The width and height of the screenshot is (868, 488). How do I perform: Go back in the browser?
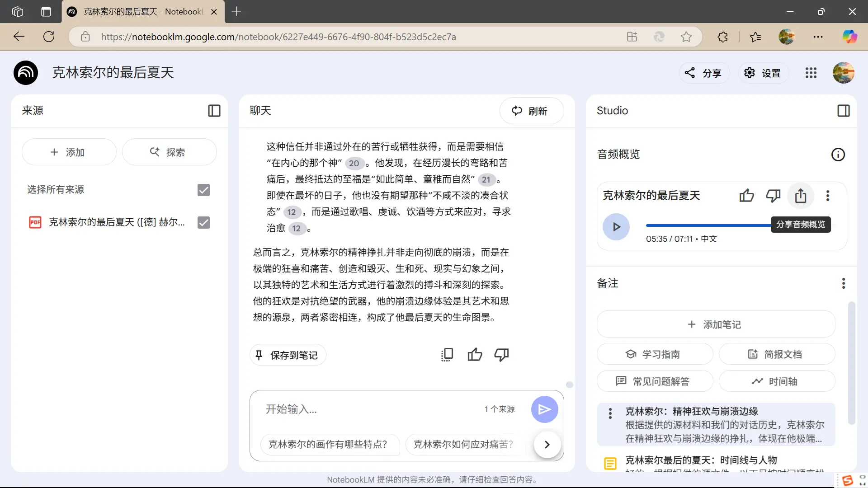pos(19,37)
